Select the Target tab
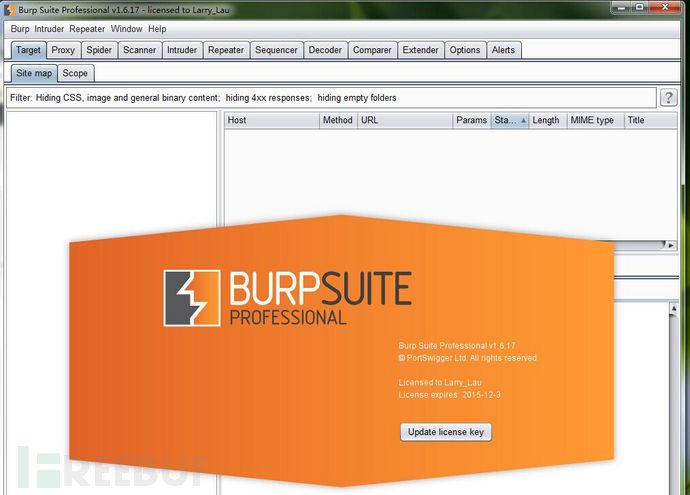This screenshot has height=495, width=690. 28,50
